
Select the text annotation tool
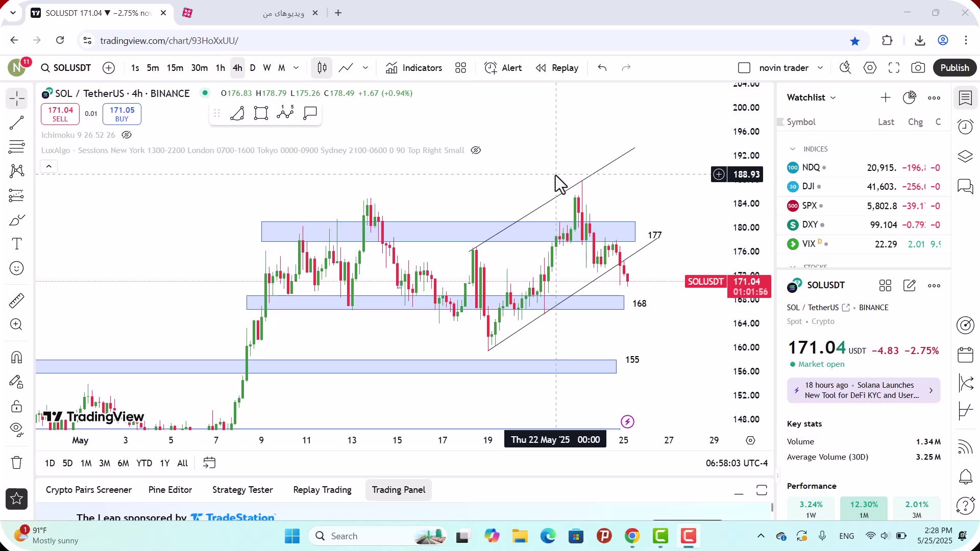[16, 244]
